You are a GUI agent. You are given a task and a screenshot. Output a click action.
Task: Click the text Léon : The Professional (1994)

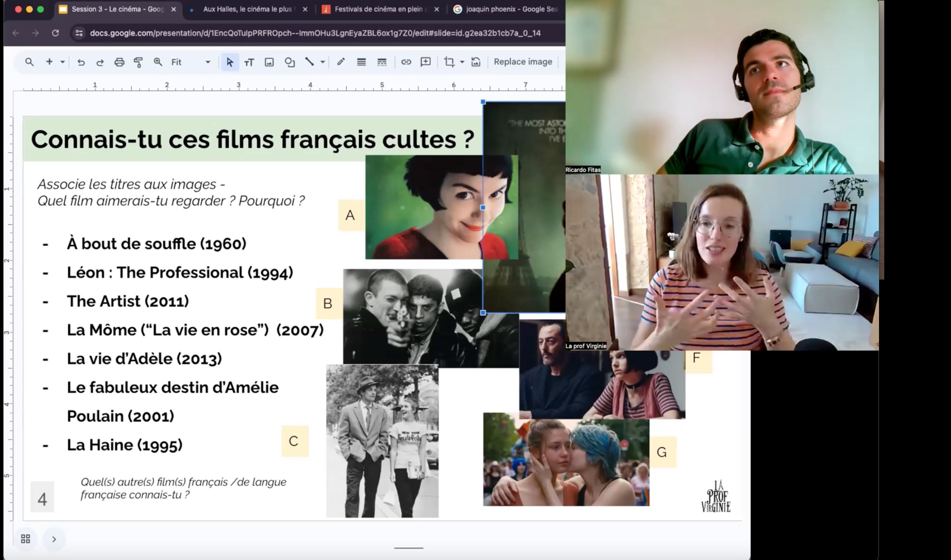(180, 272)
